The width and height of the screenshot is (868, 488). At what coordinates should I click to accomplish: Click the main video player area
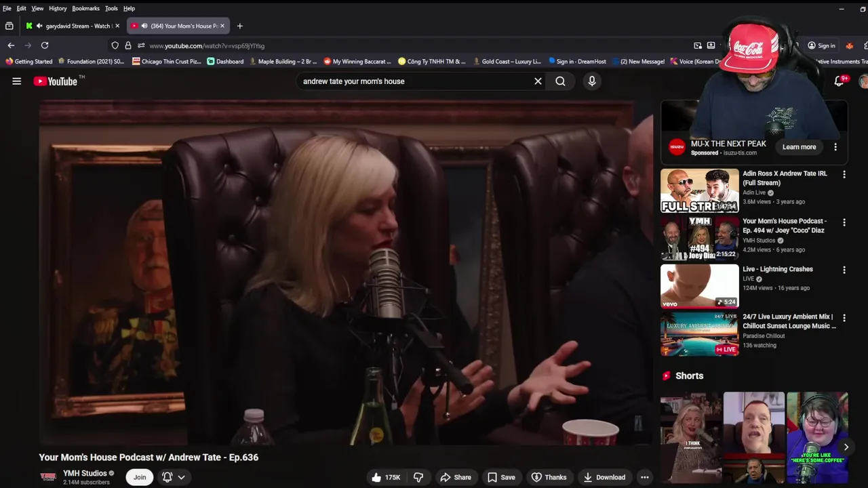point(346,273)
